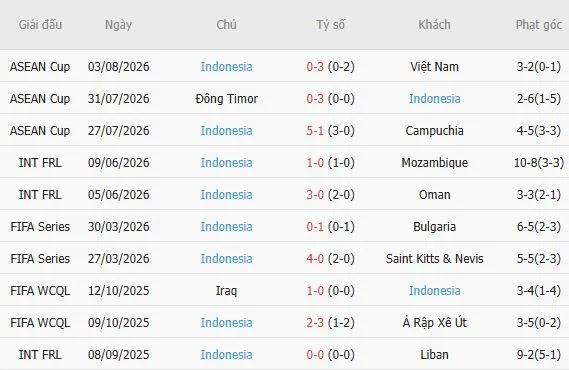The width and height of the screenshot is (569, 370).
Task: Click the Giải đấu column header
Action: pyautogui.click(x=40, y=25)
